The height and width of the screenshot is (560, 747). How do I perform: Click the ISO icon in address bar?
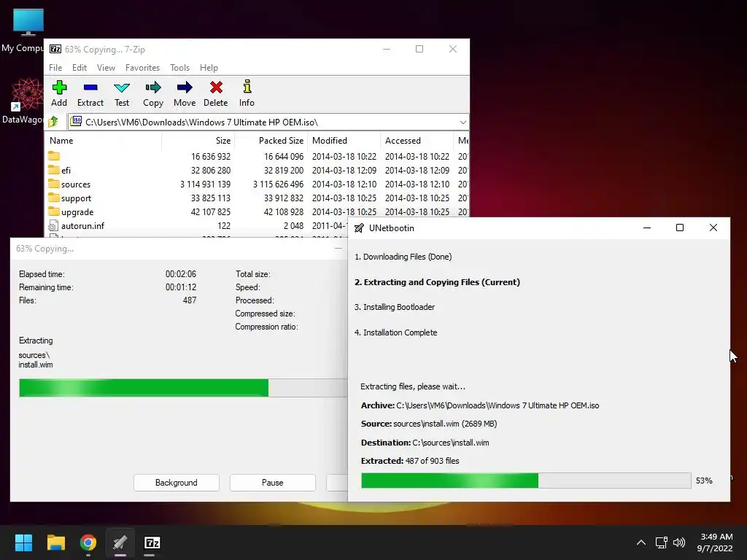coord(76,122)
